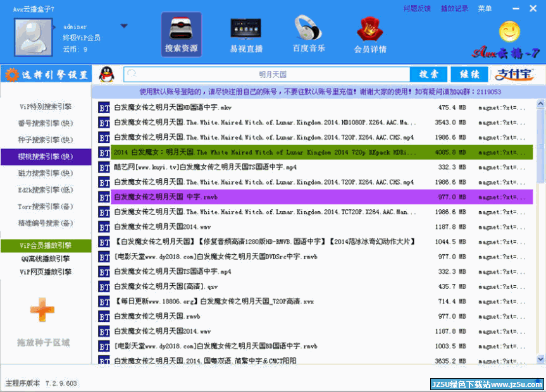Open 百度音乐 headphones music section

pos(309,34)
